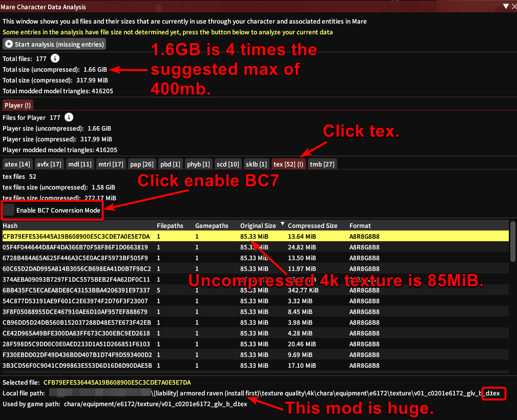This screenshot has width=517, height=420.
Task: Enable the BC7 Conversion Mode checkbox
Action: pyautogui.click(x=9, y=210)
